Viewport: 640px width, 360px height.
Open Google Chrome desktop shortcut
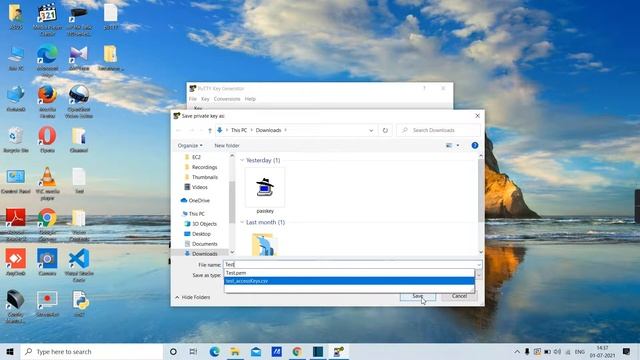coord(47,224)
